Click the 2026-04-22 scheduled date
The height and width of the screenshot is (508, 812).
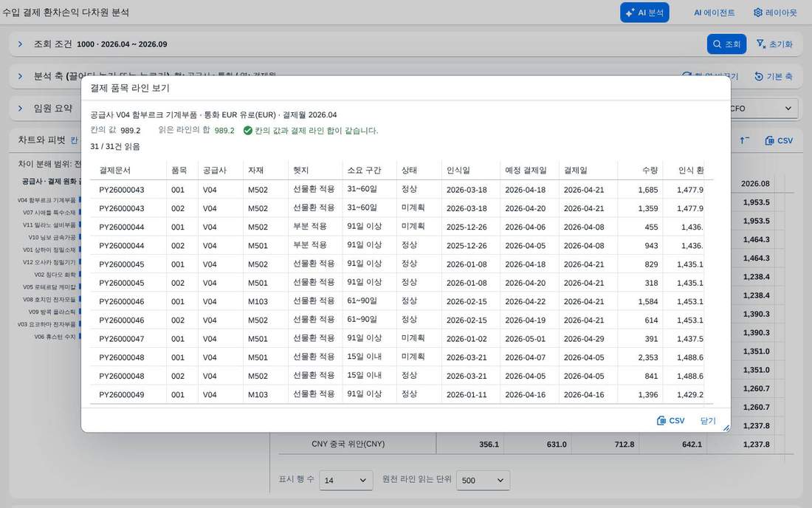pos(525,301)
